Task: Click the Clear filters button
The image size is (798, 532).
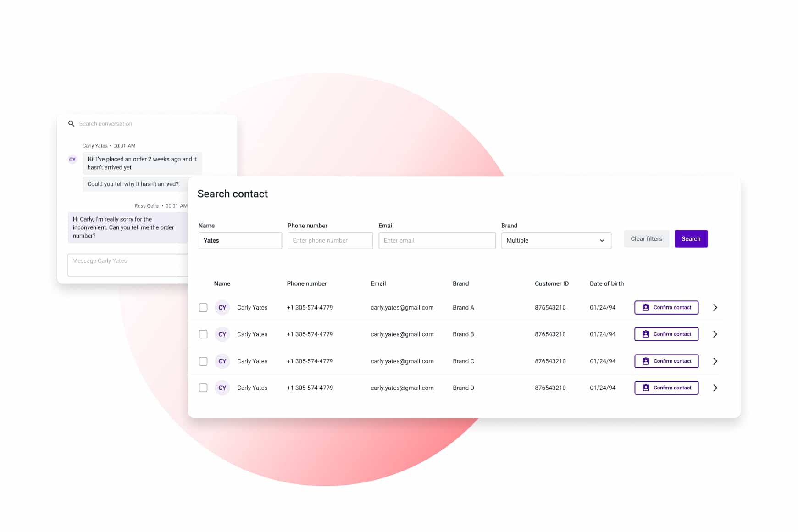Action: coord(646,238)
